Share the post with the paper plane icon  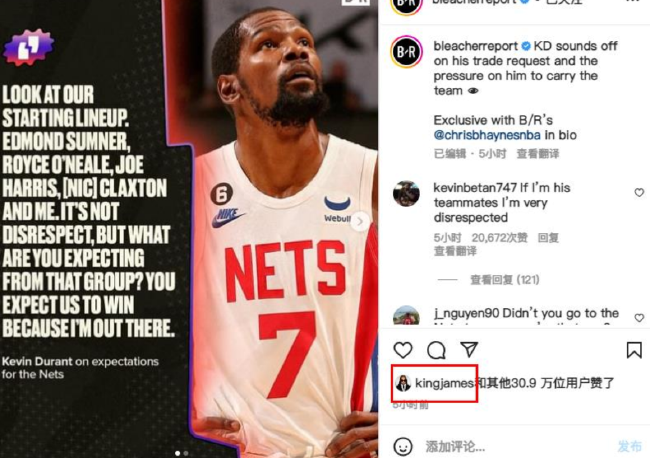tap(469, 349)
